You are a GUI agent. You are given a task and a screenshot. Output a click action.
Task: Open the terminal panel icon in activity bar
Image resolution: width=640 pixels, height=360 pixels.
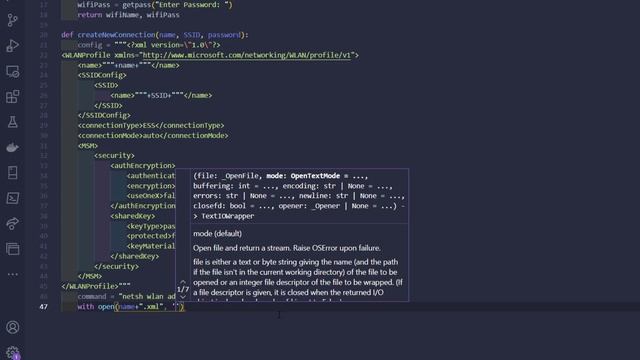(x=12, y=198)
